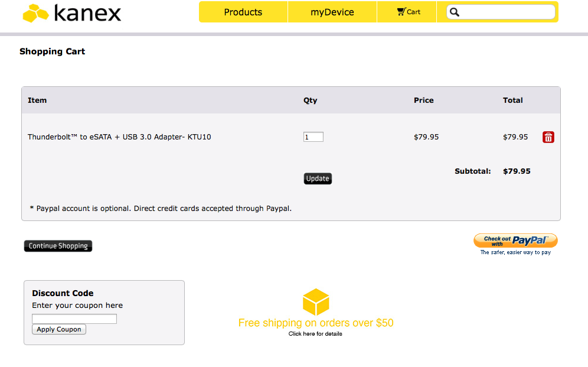
Task: Check out with PayPal
Action: click(x=515, y=241)
